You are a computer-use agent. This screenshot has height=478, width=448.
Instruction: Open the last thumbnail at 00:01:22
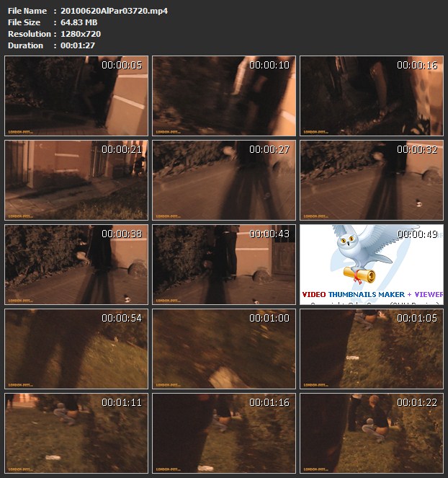pos(372,433)
